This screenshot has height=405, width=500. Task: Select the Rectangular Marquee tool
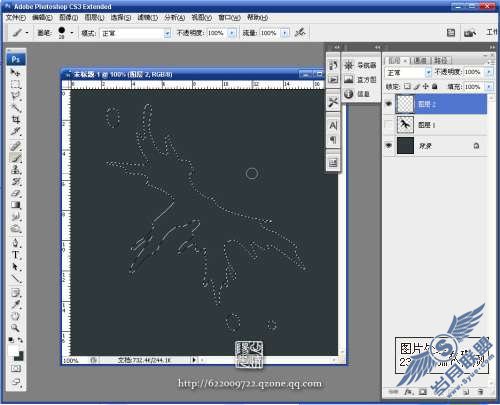[15, 84]
